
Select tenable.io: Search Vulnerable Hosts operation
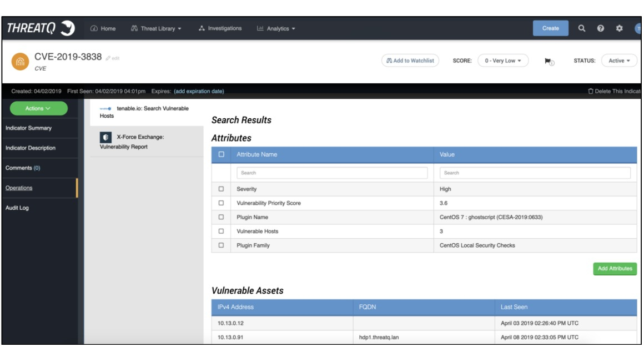tap(147, 112)
